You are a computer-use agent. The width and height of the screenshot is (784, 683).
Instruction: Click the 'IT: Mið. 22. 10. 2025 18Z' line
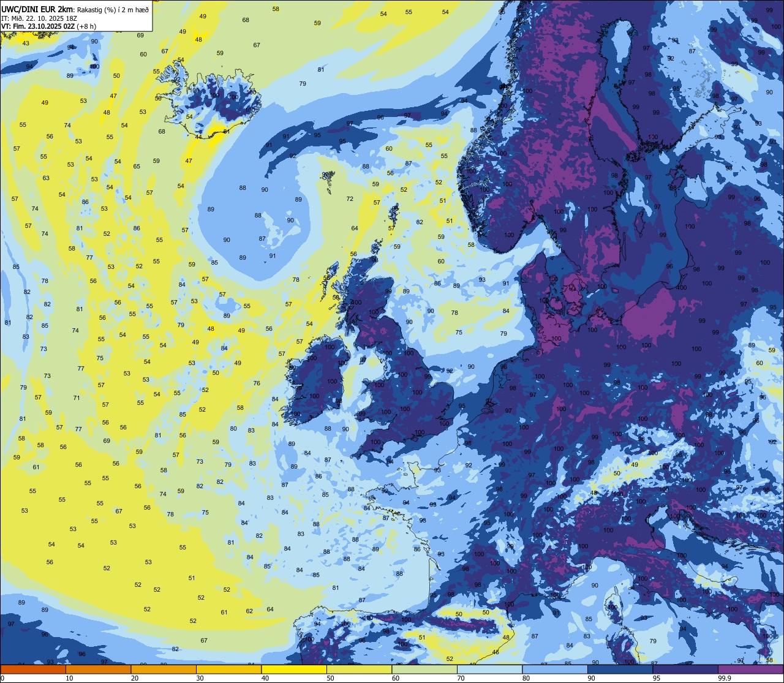[x=39, y=18]
